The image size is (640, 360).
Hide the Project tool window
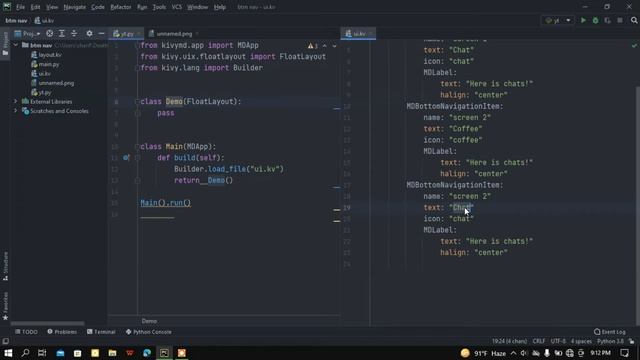101,33
